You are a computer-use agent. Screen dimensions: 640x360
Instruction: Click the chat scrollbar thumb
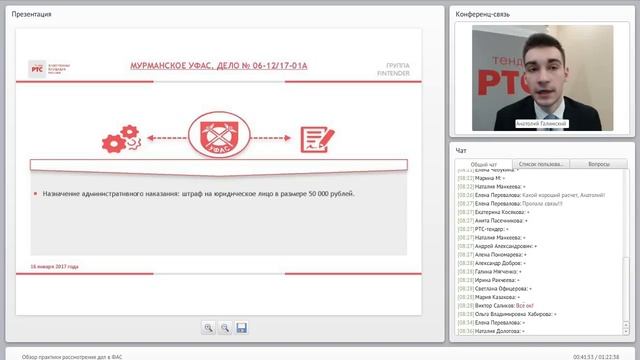626,289
